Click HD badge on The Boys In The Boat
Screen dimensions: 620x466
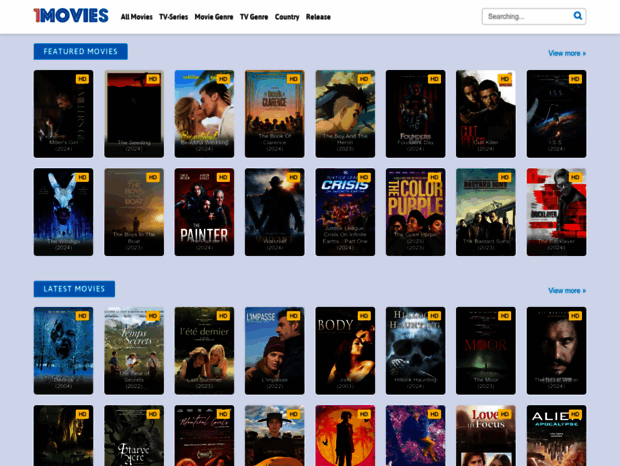pyautogui.click(x=153, y=177)
